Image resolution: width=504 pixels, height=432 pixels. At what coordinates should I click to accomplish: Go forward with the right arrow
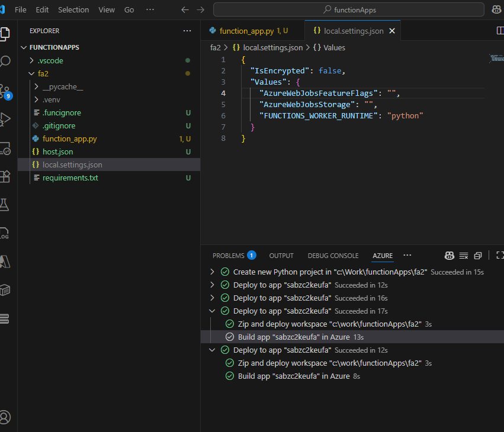pyautogui.click(x=201, y=10)
